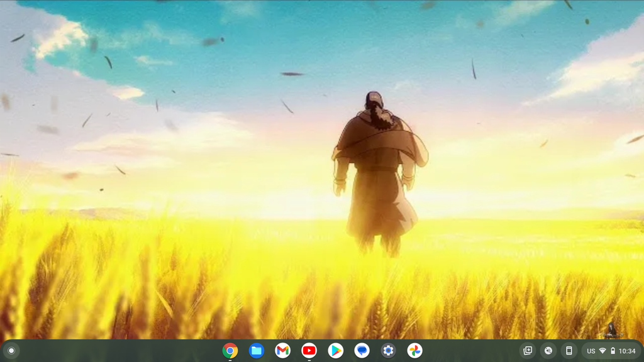Launch Google Photos pinwheel app

pos(414,351)
